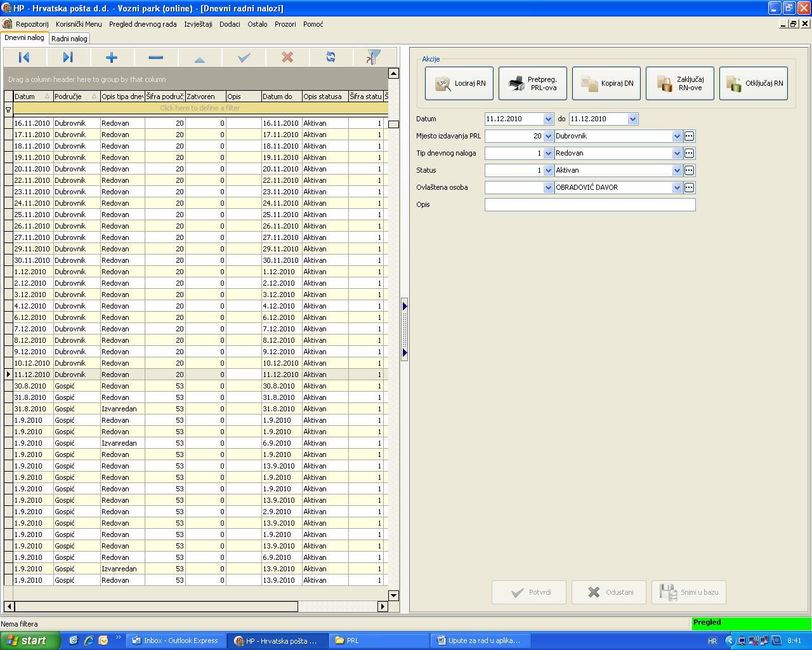This screenshot has width=812, height=650.
Task: Open Upute za rad u aplika... taskbar item
Action: 480,640
